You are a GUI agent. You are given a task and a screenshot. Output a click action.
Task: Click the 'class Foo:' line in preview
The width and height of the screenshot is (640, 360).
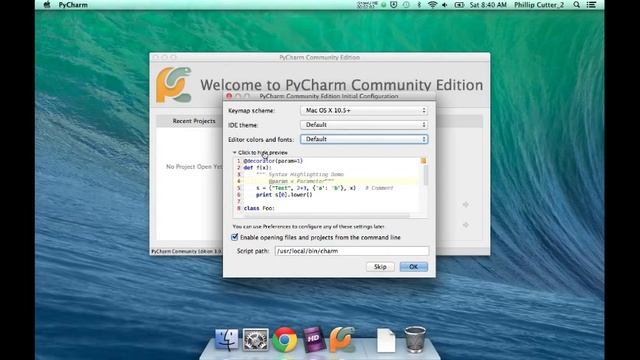[259, 208]
